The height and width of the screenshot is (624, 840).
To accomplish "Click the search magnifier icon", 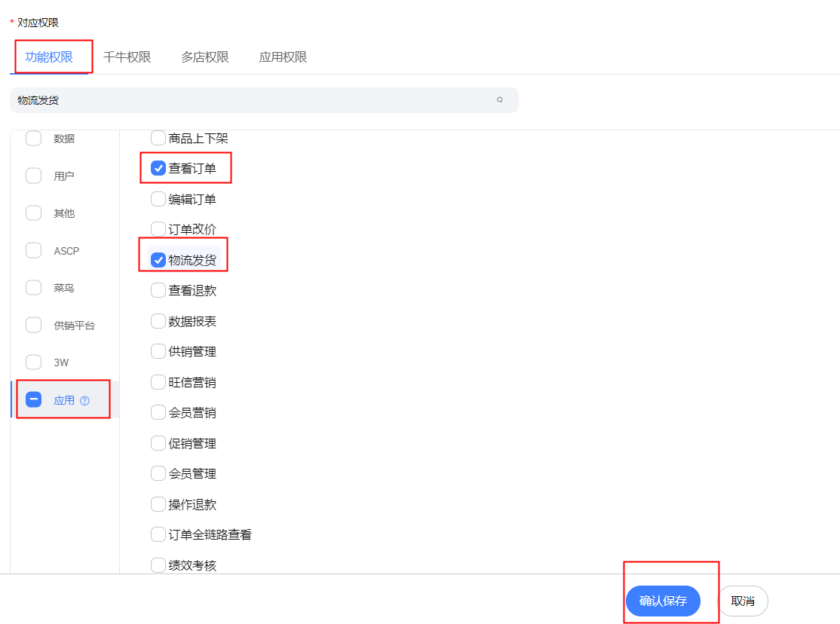I will tap(499, 99).
